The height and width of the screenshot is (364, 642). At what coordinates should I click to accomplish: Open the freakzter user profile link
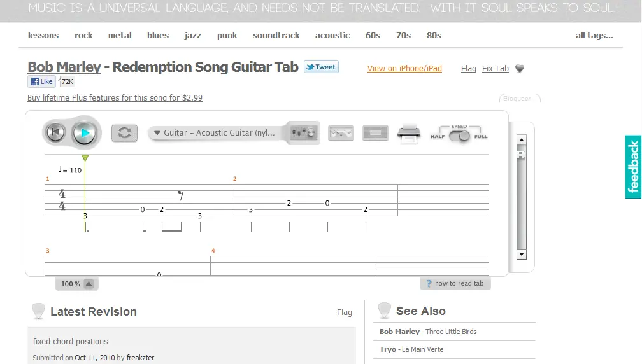click(140, 358)
